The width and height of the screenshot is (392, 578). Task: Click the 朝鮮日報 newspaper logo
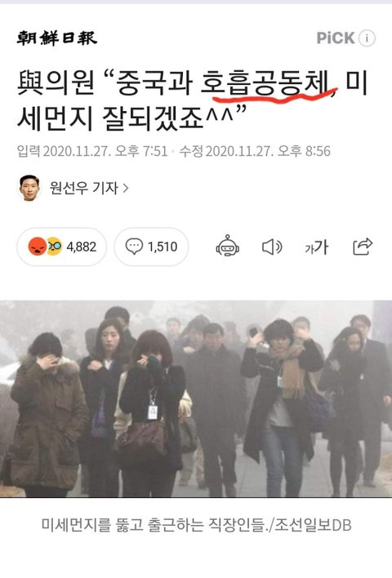click(x=57, y=38)
